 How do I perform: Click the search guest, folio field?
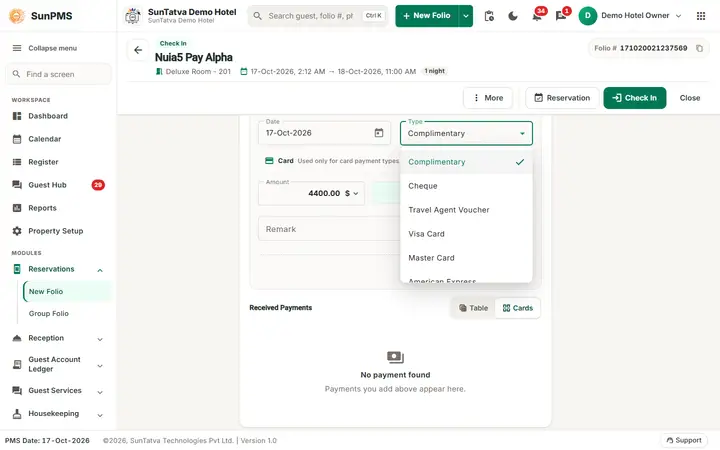click(x=318, y=16)
